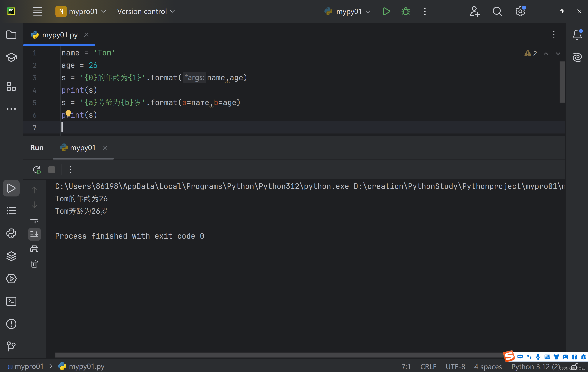Open the Git version control tool window
Viewport: 588px width, 372px height.
click(11, 346)
